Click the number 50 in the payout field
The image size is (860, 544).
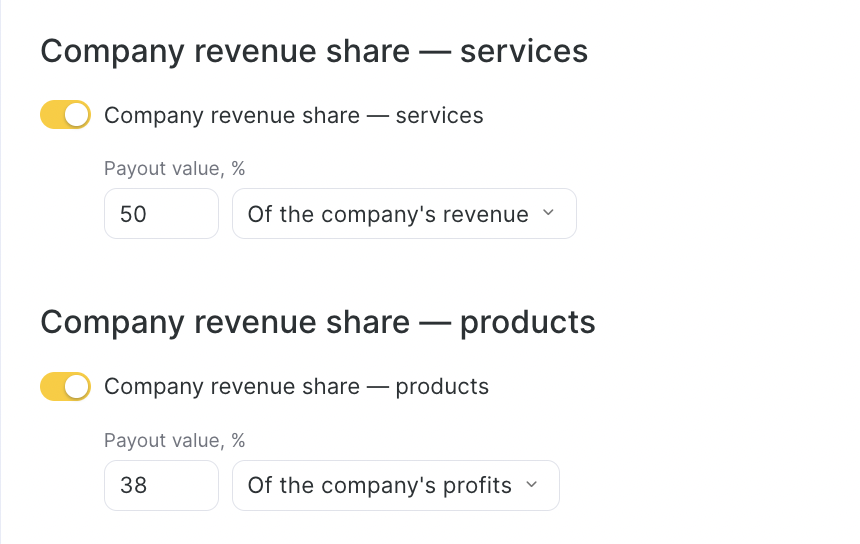133,214
